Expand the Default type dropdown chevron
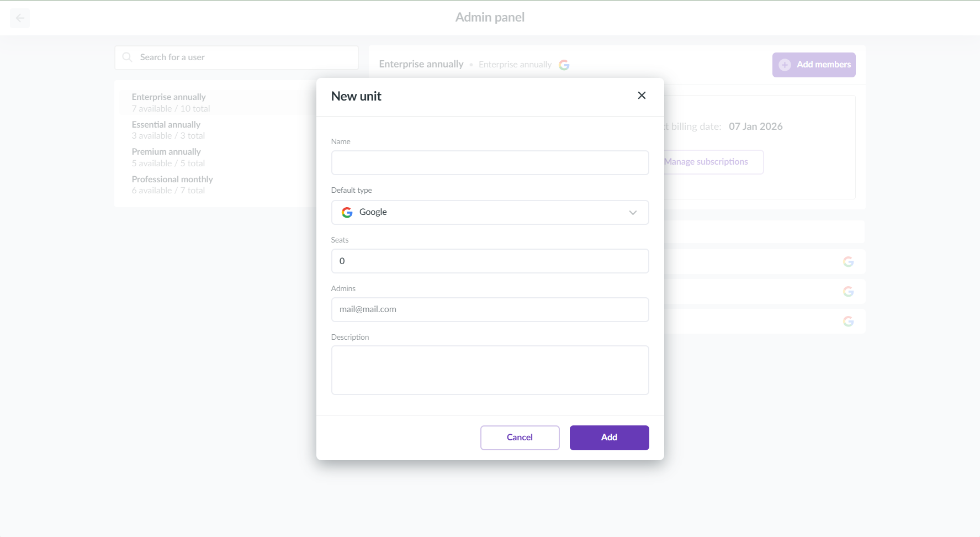Viewport: 980px width, 537px height. pos(633,213)
